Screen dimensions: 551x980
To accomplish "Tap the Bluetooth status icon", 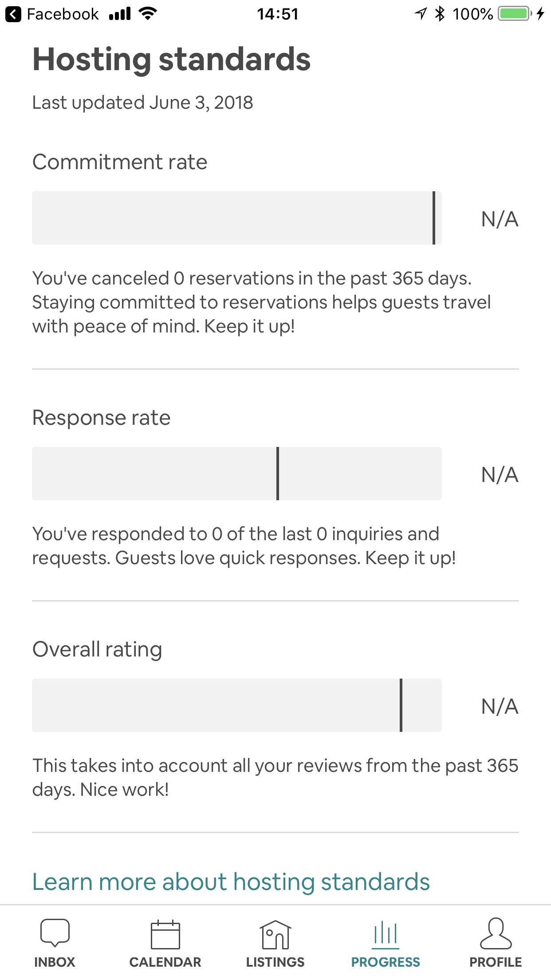I will coord(440,14).
